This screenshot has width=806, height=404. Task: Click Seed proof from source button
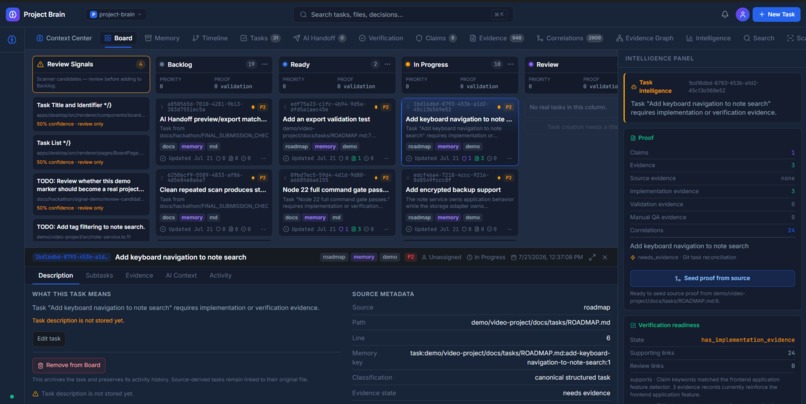tap(712, 278)
